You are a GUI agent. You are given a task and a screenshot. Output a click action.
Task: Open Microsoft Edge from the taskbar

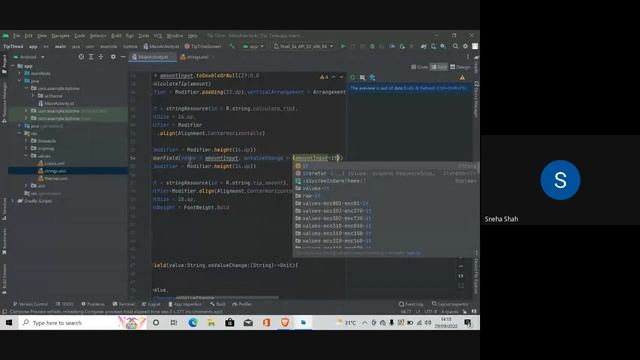coord(193,322)
